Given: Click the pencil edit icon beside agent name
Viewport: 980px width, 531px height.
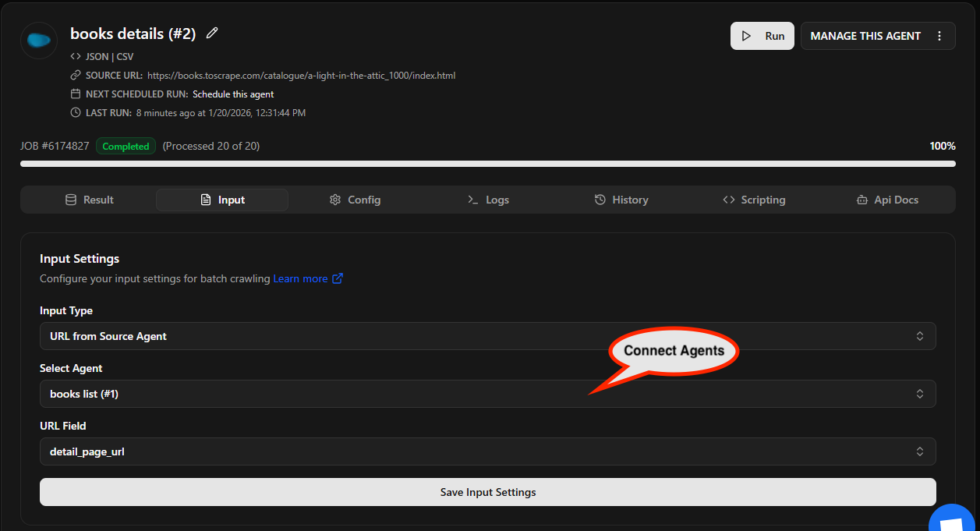Looking at the screenshot, I should [x=212, y=34].
